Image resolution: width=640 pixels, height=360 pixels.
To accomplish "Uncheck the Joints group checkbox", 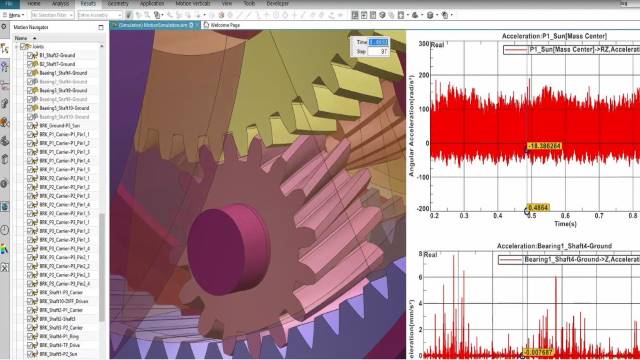I will pyautogui.click(x=23, y=46).
